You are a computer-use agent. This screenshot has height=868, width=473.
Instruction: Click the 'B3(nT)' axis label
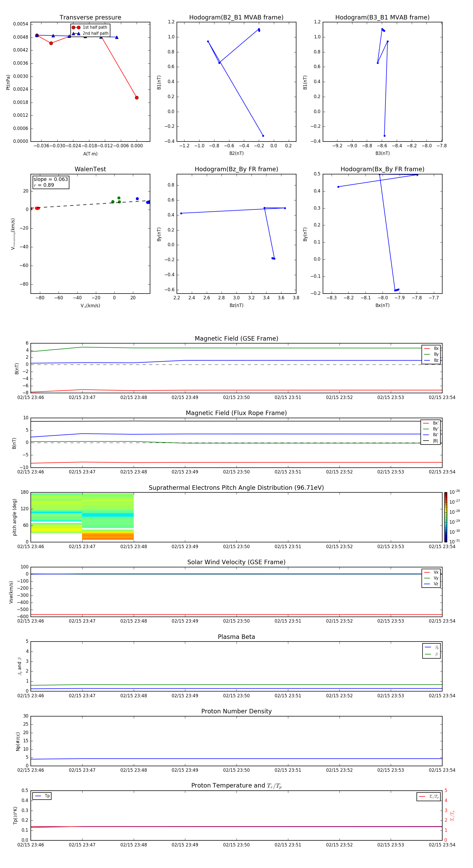[x=382, y=153]
